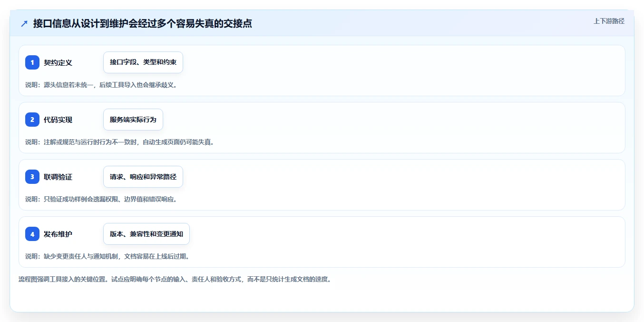Click the 联调验证 step label
Viewport: 644px width, 322px height.
[58, 177]
